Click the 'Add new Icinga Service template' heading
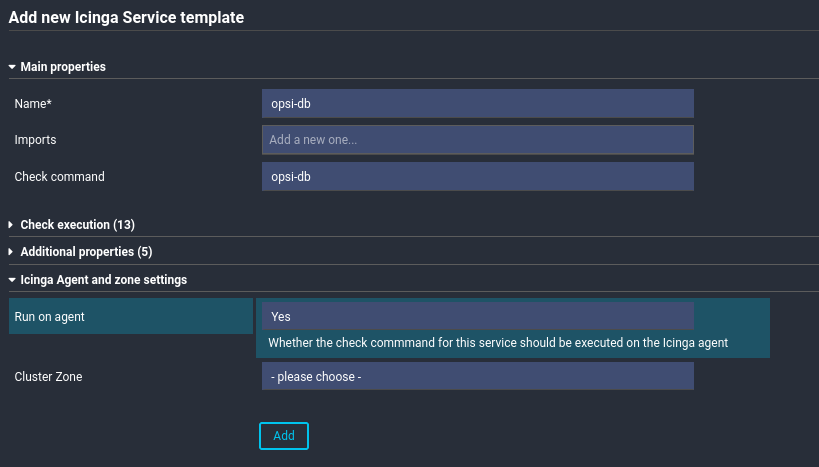Screen dimensions: 819x467 pyautogui.click(x=126, y=17)
